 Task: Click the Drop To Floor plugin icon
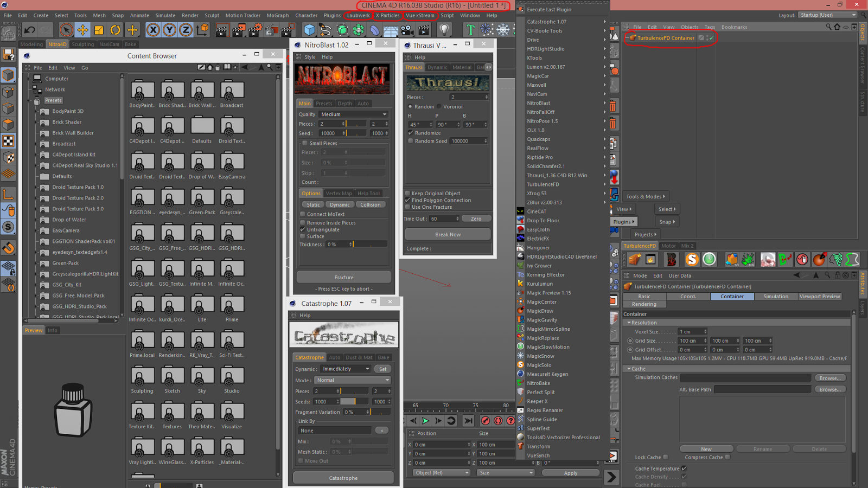click(x=520, y=221)
